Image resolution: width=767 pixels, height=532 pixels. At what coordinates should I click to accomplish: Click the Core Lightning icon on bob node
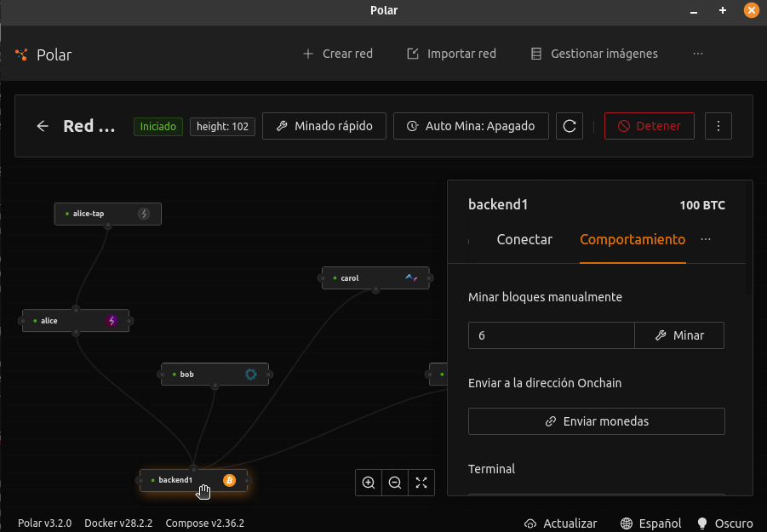point(251,374)
